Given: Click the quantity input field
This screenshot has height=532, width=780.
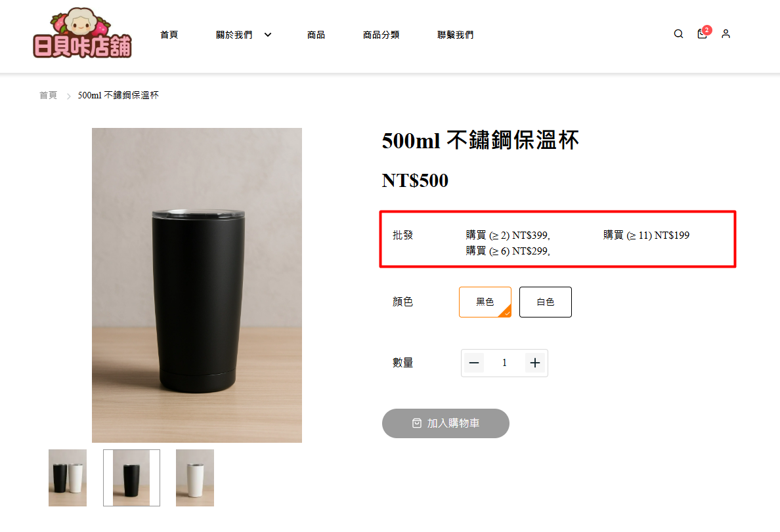Looking at the screenshot, I should 504,363.
